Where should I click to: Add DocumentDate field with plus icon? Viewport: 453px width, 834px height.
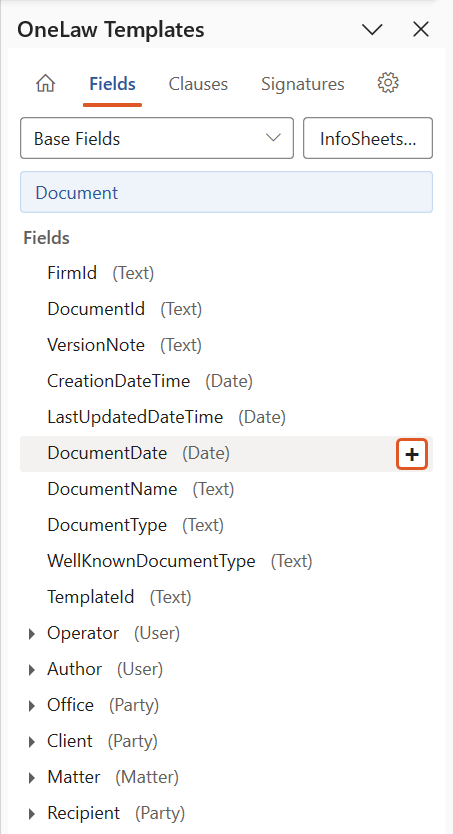412,454
